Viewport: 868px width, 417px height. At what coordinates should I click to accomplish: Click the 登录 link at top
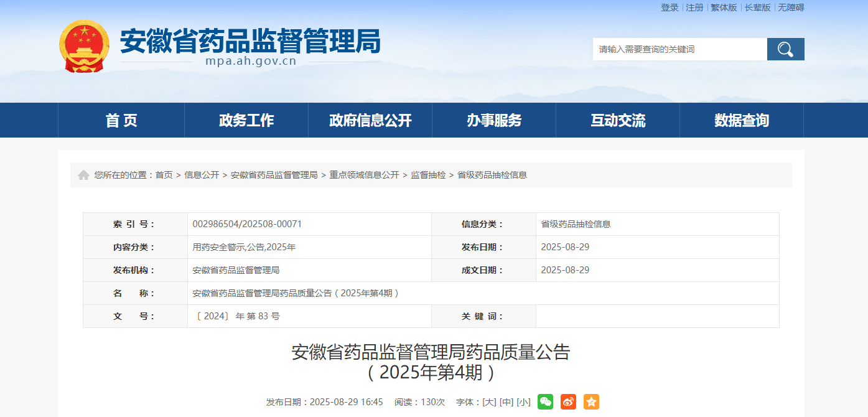tap(670, 7)
